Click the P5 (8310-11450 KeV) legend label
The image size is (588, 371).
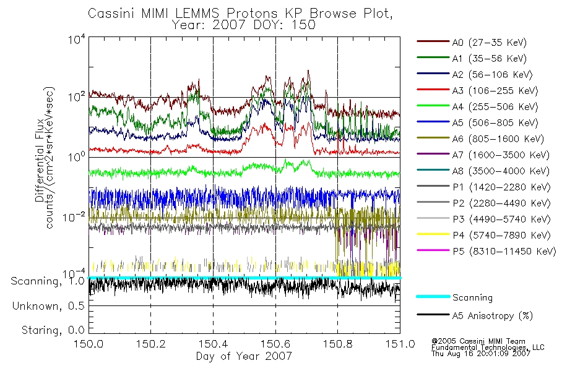pos(504,252)
